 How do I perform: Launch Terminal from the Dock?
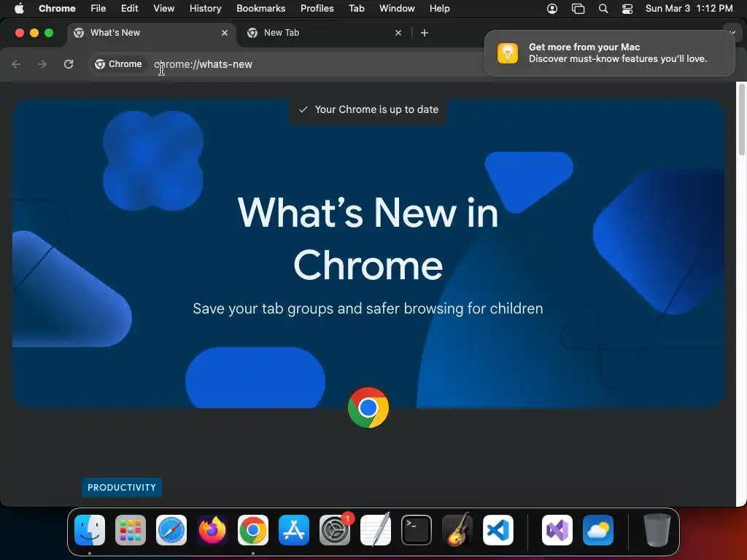(x=417, y=529)
